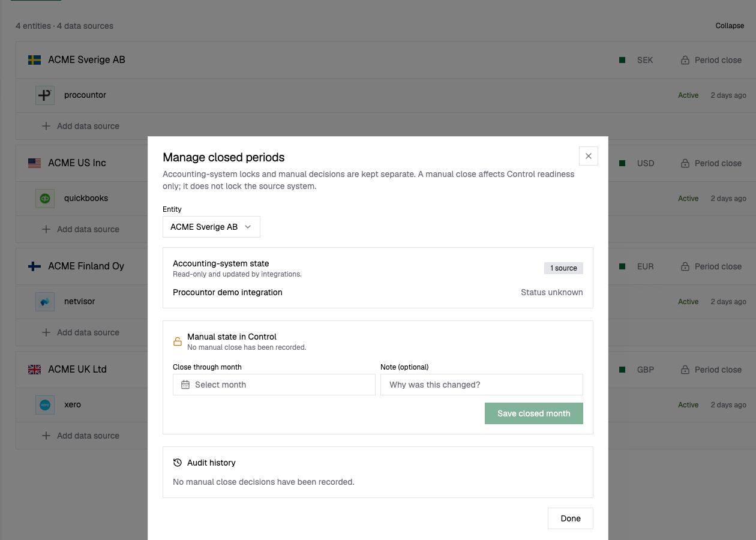Click the Swedish flag icon for ACME Sverige AB
The height and width of the screenshot is (540, 756).
(34, 60)
